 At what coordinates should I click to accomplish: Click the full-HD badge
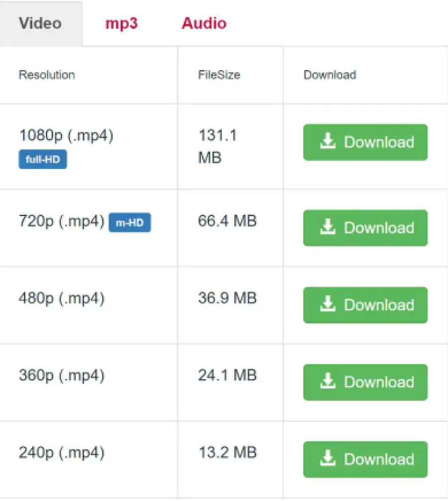[x=43, y=160]
